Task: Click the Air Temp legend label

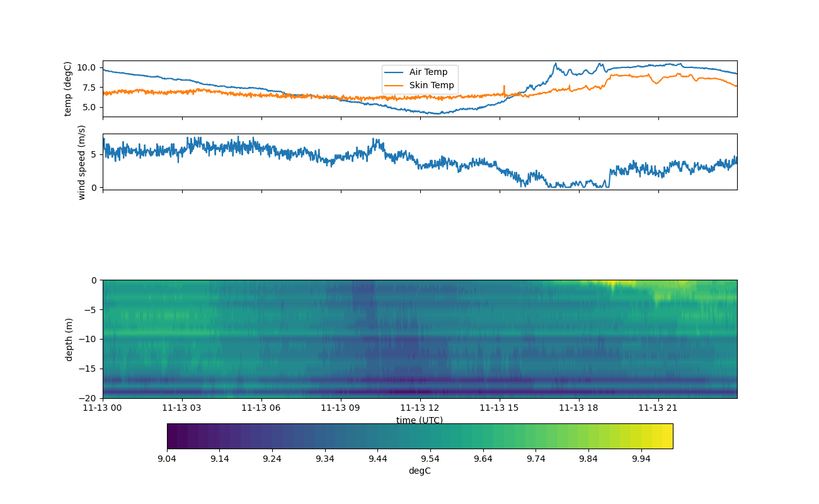Action: 428,72
